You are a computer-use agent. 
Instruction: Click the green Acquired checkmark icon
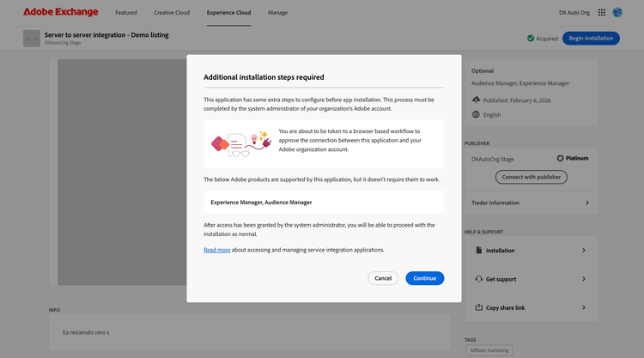[x=531, y=38]
